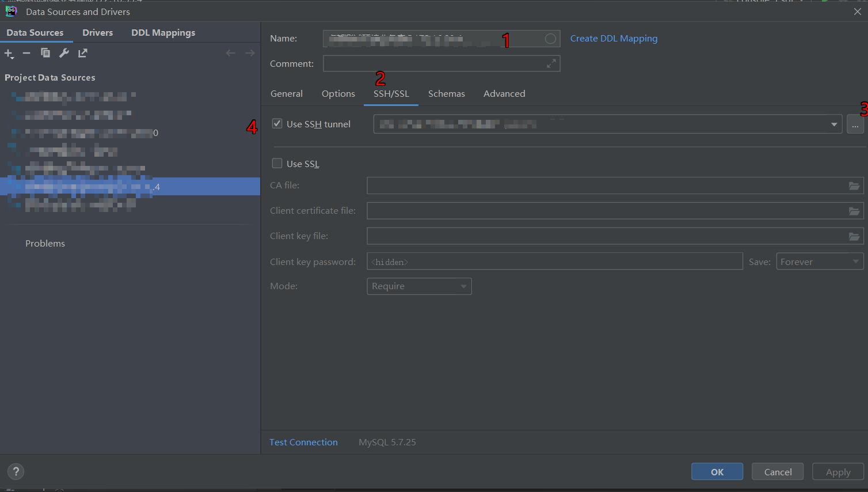Select the SSH/SSL tab

coord(391,94)
